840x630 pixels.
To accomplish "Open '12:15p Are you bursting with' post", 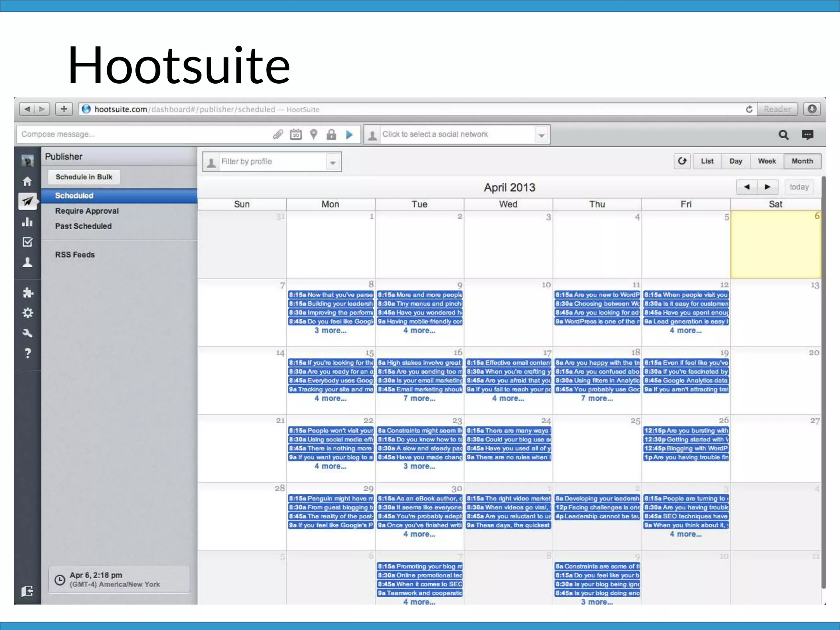I will tap(686, 431).
